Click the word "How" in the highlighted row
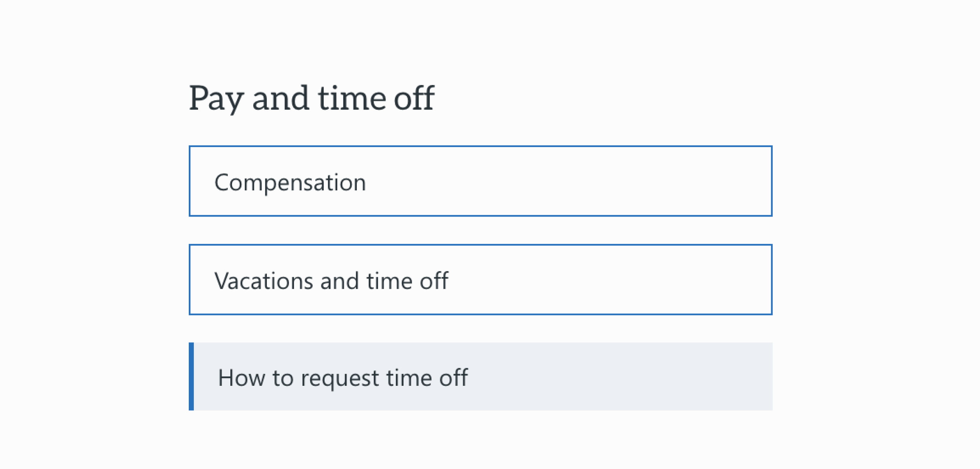 click(x=241, y=378)
